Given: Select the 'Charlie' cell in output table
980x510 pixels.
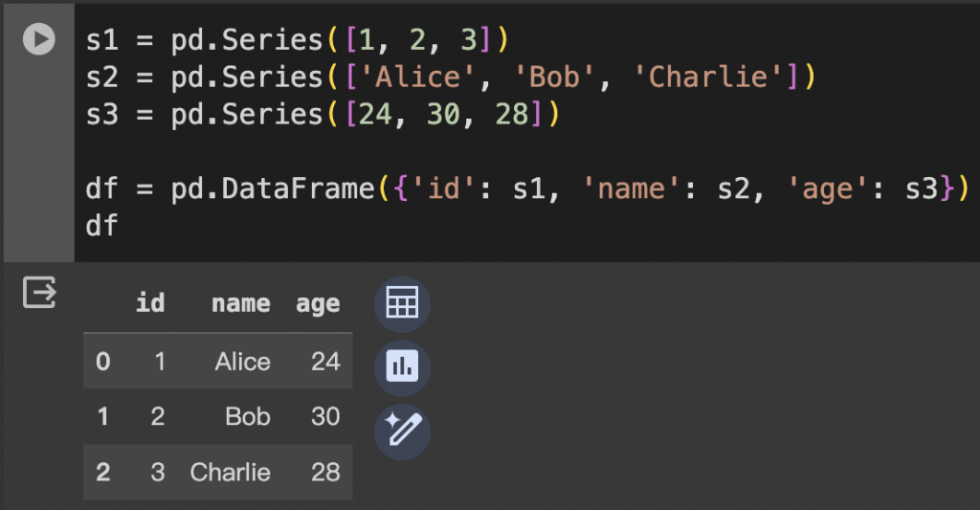Looking at the screenshot, I should [230, 472].
